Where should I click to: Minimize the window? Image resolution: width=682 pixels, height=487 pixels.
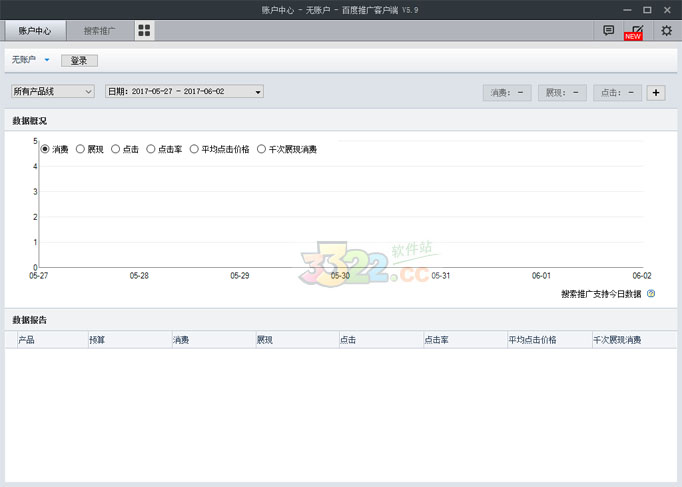pyautogui.click(x=622, y=9)
